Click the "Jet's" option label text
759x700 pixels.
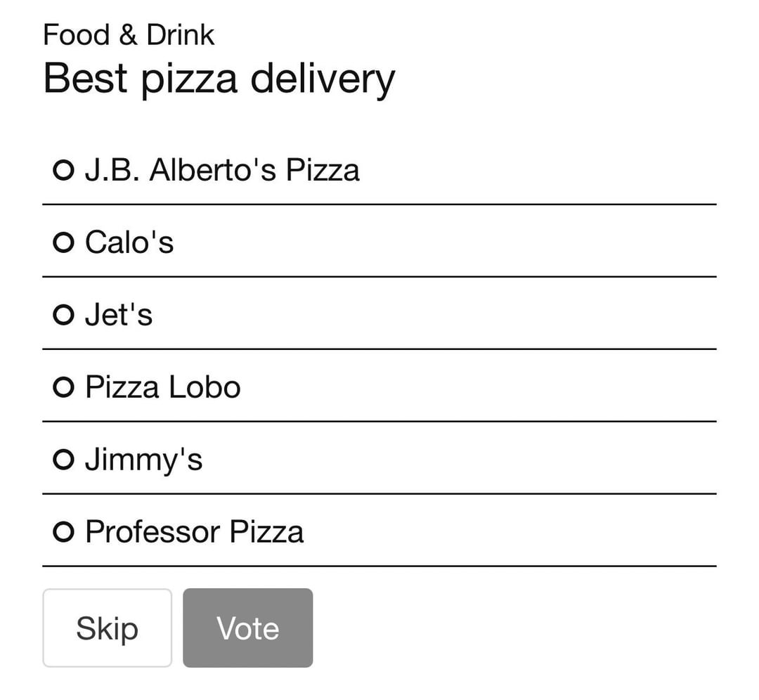click(x=119, y=315)
